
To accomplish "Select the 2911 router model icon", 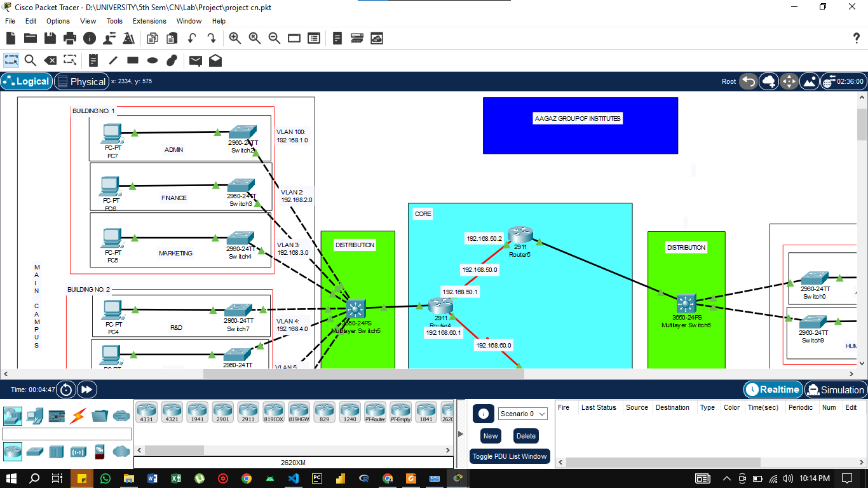I will pos(248,411).
